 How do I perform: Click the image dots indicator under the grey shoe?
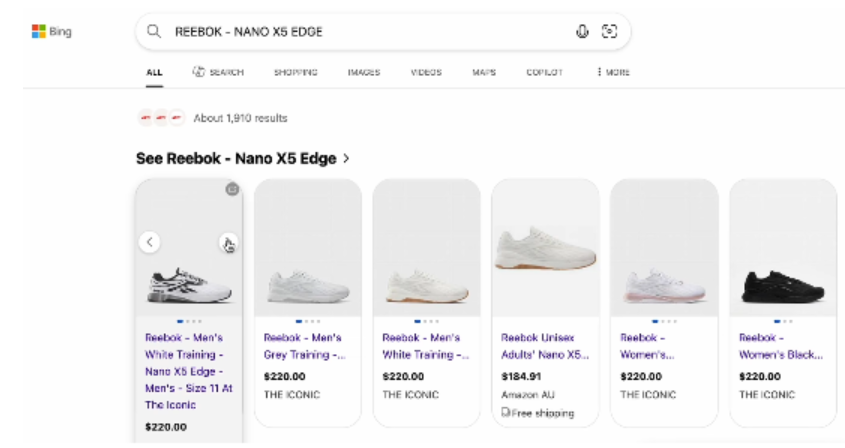point(308,321)
